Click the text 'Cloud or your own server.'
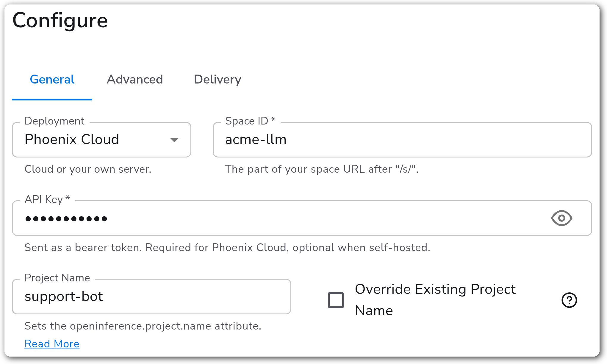The image size is (607, 364). tap(88, 169)
